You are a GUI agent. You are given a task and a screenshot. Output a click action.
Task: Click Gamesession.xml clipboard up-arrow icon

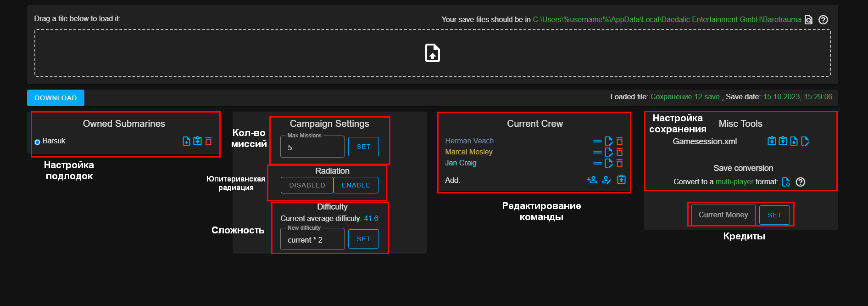[x=783, y=141]
